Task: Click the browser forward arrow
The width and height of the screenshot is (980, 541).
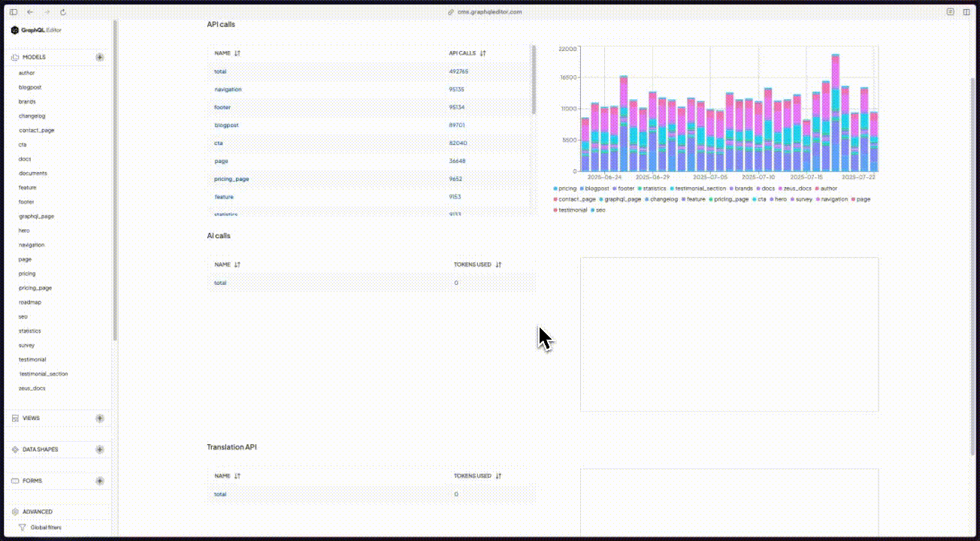Action: click(x=47, y=12)
